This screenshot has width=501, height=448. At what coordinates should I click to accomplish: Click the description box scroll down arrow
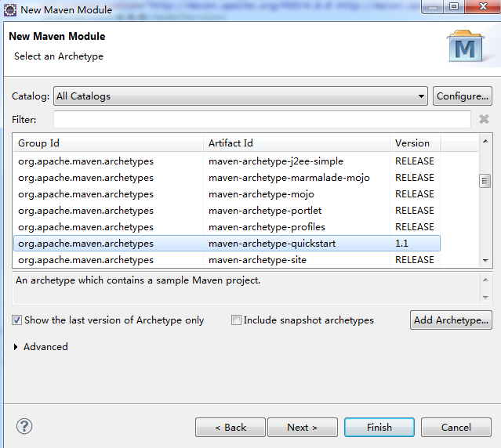pos(485,297)
